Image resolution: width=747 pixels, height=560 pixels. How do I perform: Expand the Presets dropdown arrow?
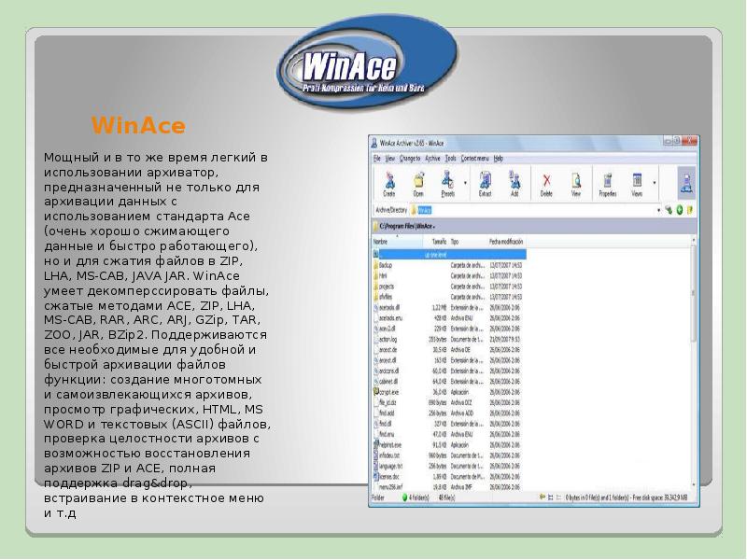pyautogui.click(x=466, y=183)
